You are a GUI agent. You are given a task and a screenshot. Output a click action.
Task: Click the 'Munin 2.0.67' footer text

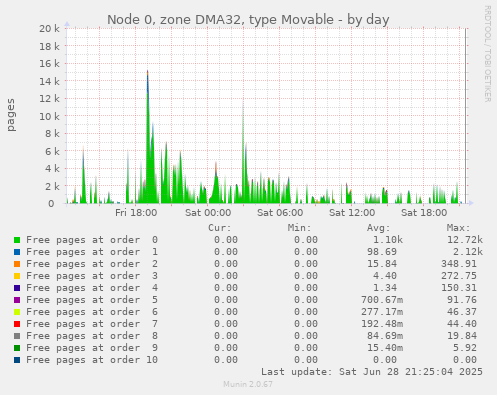pos(248,384)
